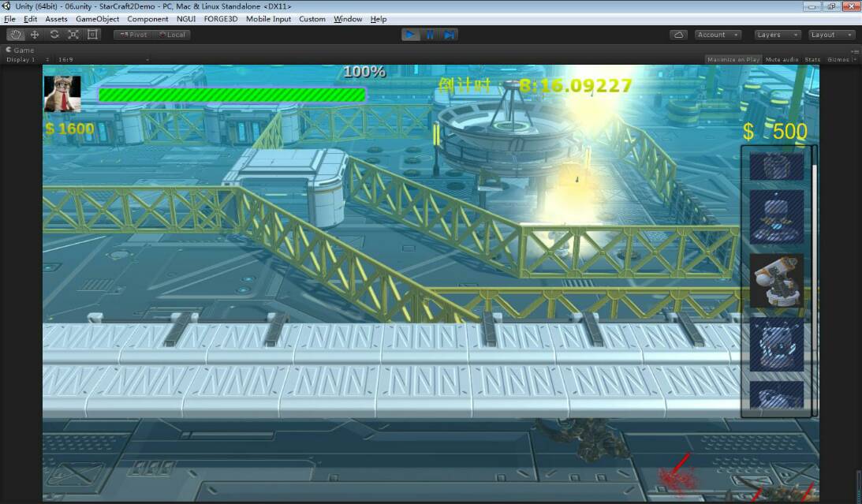
Task: Select the highlighted cannon turret icon
Action: pyautogui.click(x=776, y=280)
